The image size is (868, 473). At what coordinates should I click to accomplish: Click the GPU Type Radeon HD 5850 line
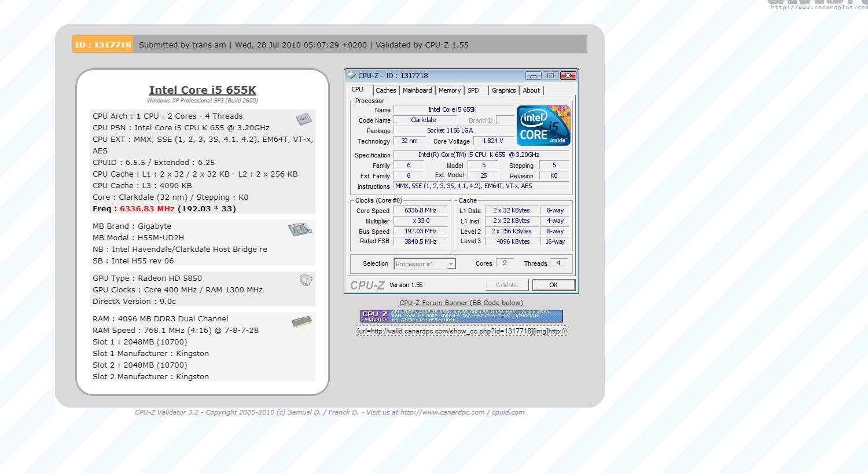148,278
